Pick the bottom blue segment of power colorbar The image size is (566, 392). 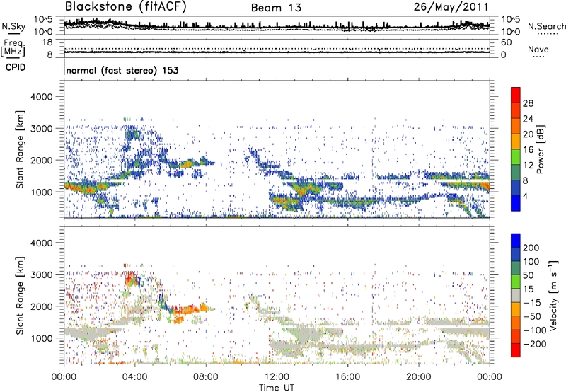pyautogui.click(x=516, y=204)
